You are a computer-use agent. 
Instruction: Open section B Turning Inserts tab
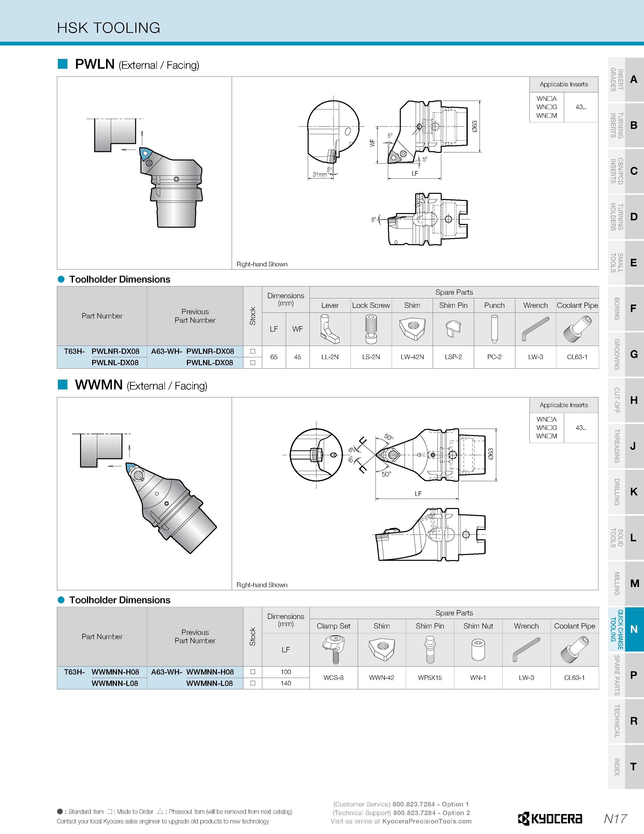tap(626, 125)
